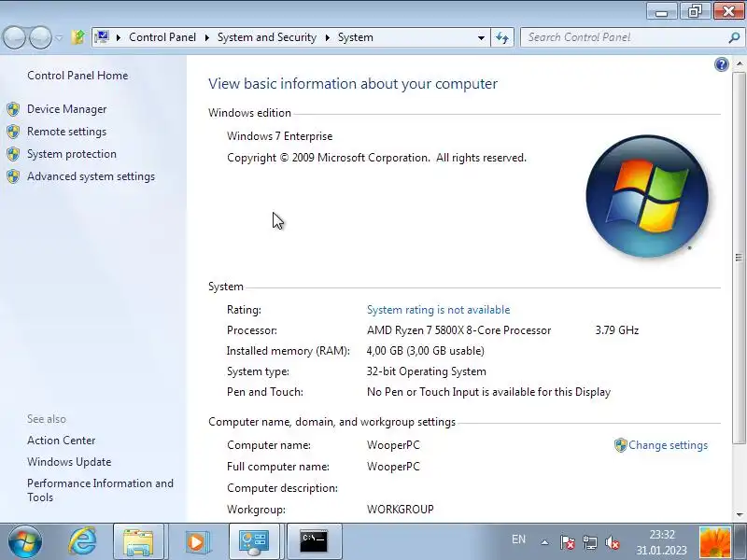Click the green arrow icon beside address bar
The image size is (747, 560).
(x=78, y=36)
